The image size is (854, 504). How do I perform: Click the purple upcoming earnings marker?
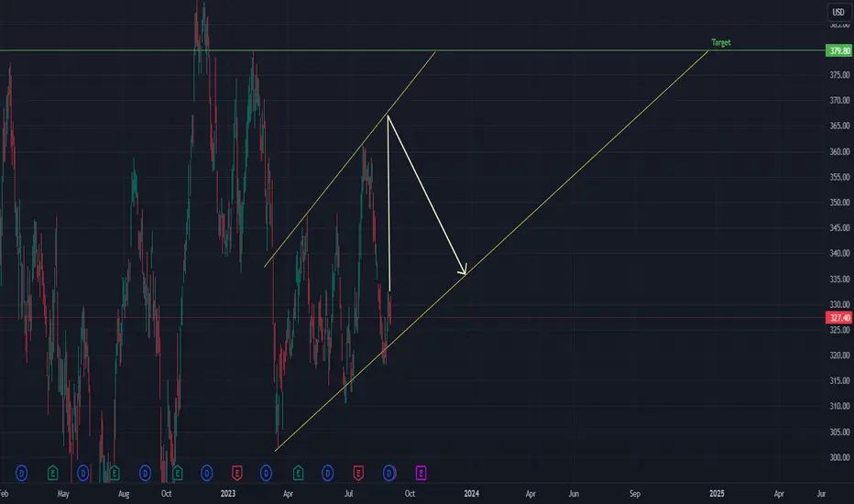click(x=421, y=473)
